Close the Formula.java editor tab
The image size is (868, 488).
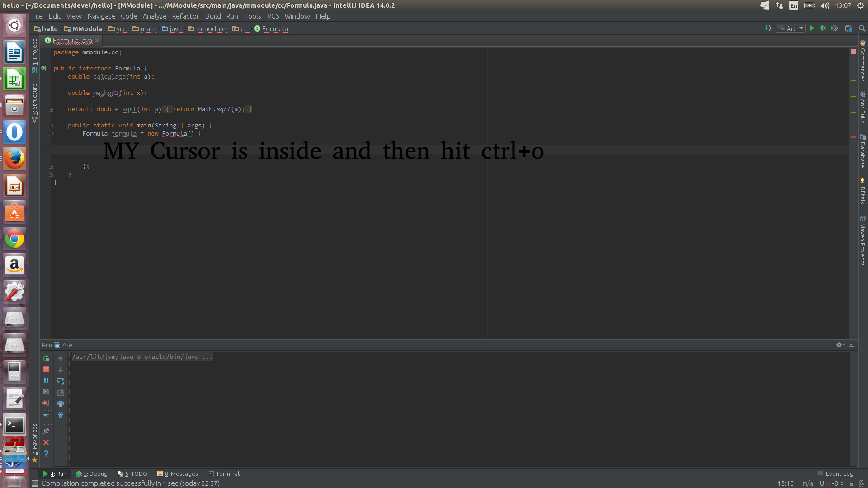(97, 41)
